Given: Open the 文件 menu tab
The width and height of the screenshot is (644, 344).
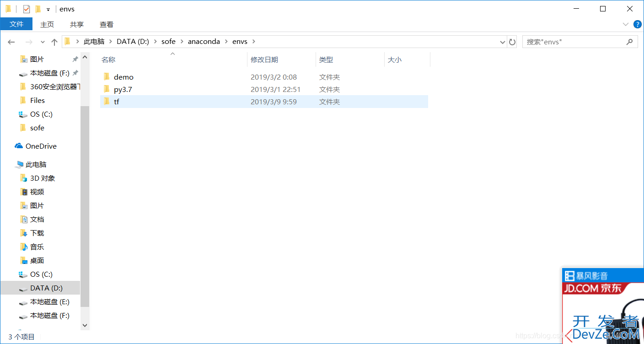Looking at the screenshot, I should (16, 24).
